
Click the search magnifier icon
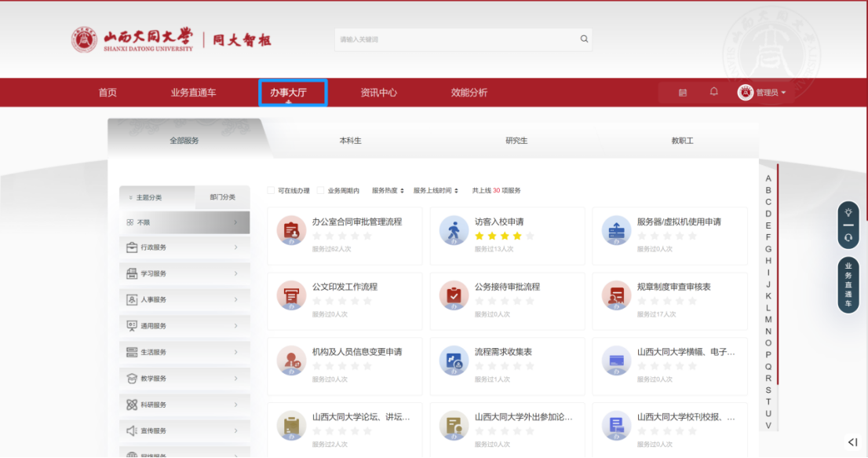(x=584, y=39)
